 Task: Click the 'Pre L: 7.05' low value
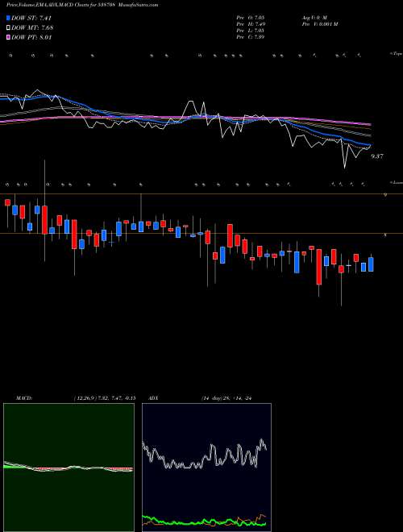[251, 31]
